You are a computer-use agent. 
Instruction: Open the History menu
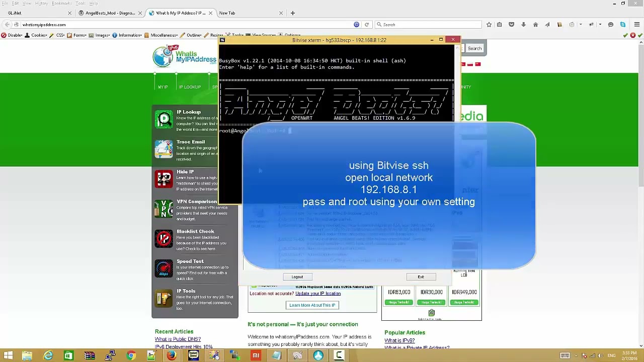pyautogui.click(x=41, y=3)
